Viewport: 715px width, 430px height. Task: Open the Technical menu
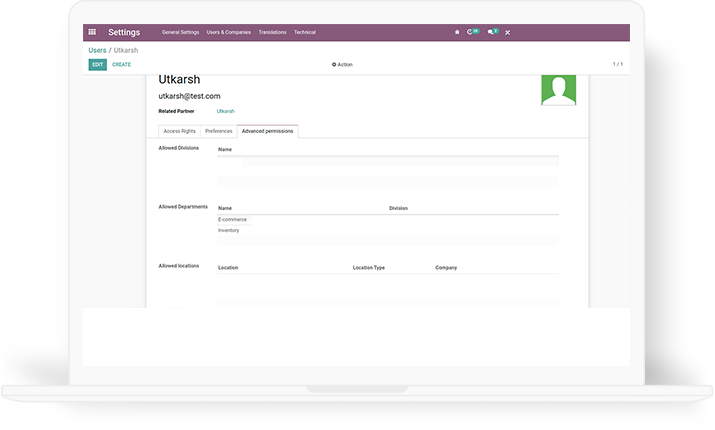pos(305,32)
